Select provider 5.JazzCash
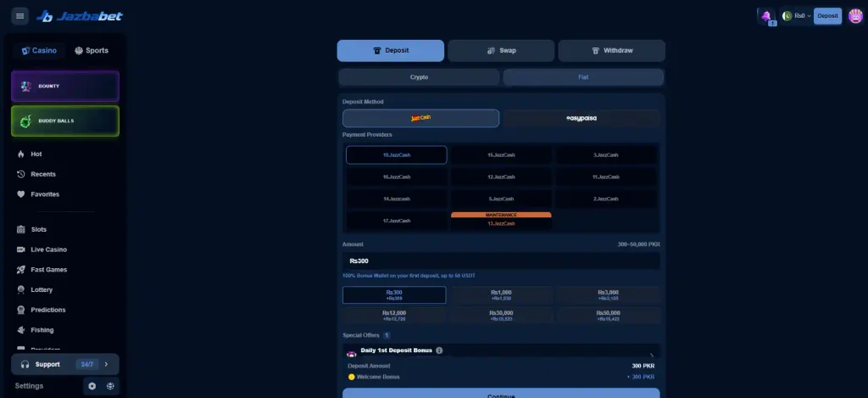 (x=501, y=199)
